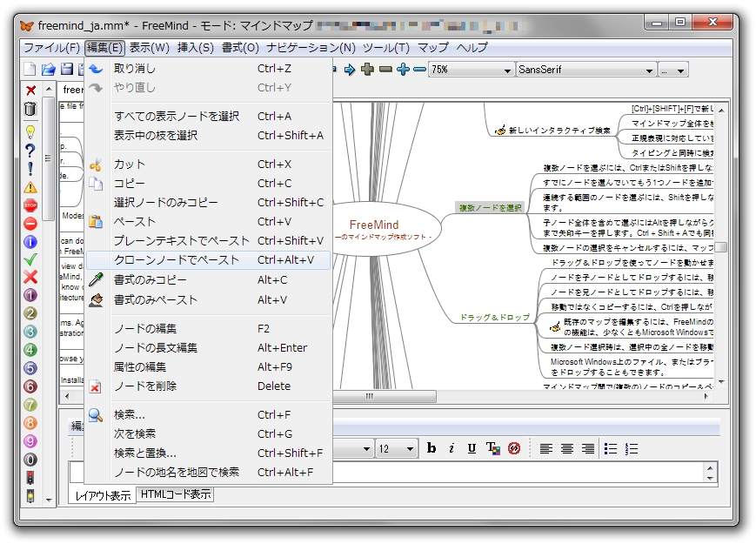Toggle bold formatting in the note editor
Viewport: 756px width, 544px height.
(x=432, y=447)
